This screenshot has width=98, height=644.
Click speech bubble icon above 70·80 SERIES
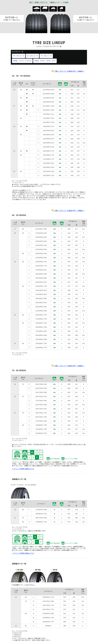[x=52, y=366]
